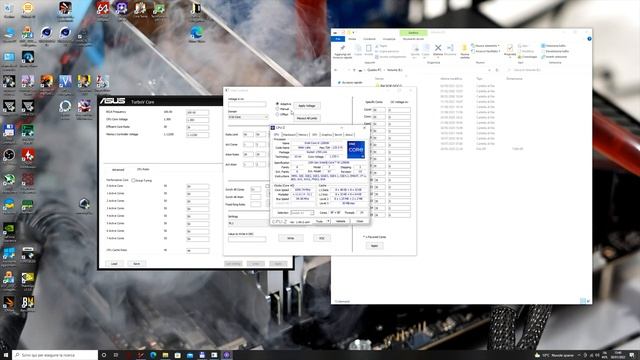Click 'Inverti selezione' in Explorer ribbon
This screenshot has width=640, height=360.
555,57
